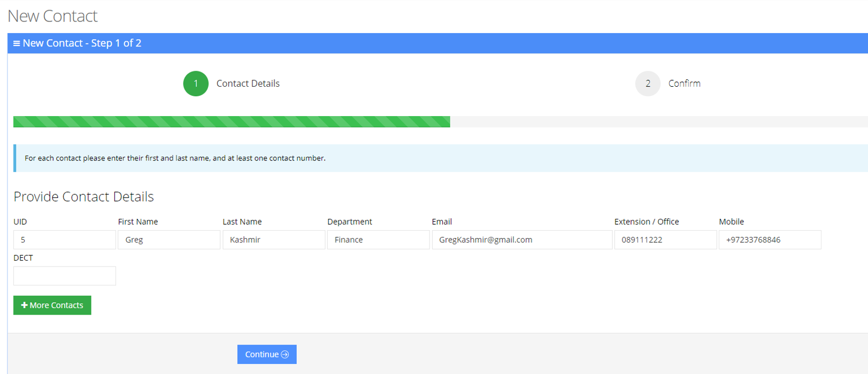Click the Email field with GregKashmir@gmail.com
Screen dimensions: 868x374
[521, 240]
